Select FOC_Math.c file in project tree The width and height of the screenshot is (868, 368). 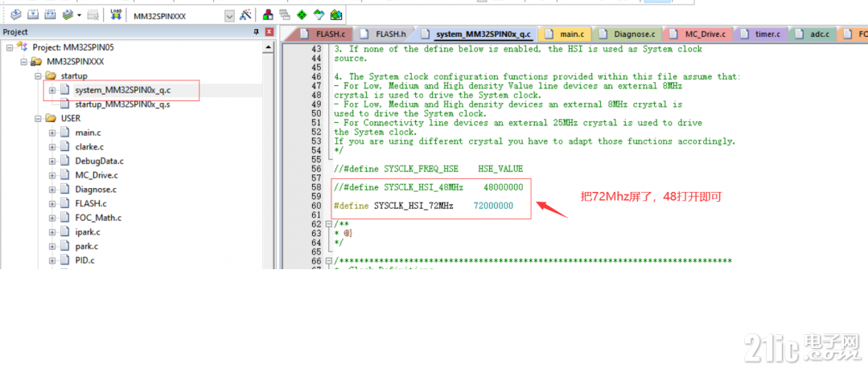[x=98, y=218]
